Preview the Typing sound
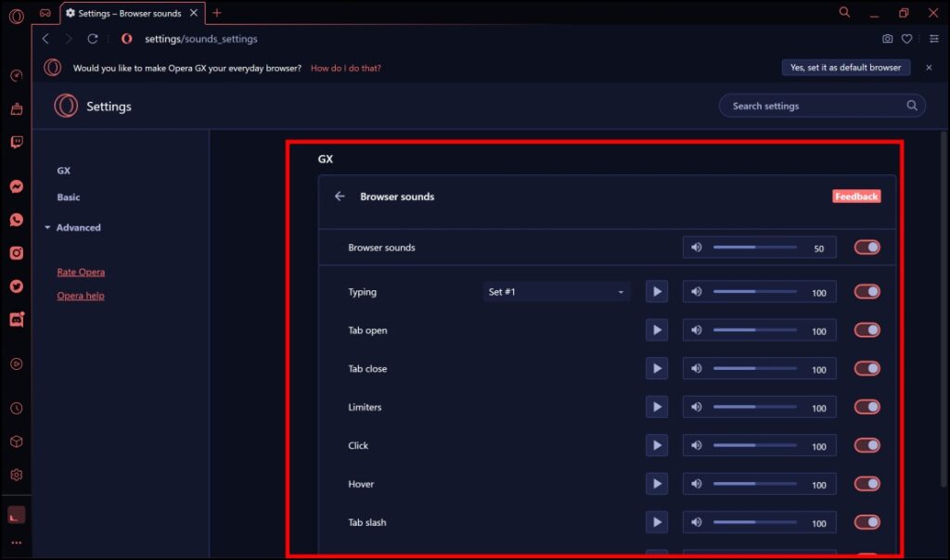 (657, 292)
